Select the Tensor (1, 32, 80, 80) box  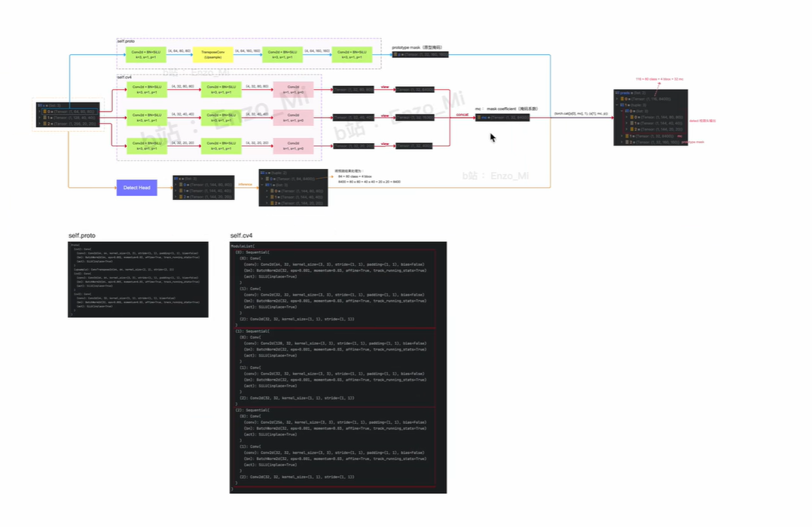353,90
